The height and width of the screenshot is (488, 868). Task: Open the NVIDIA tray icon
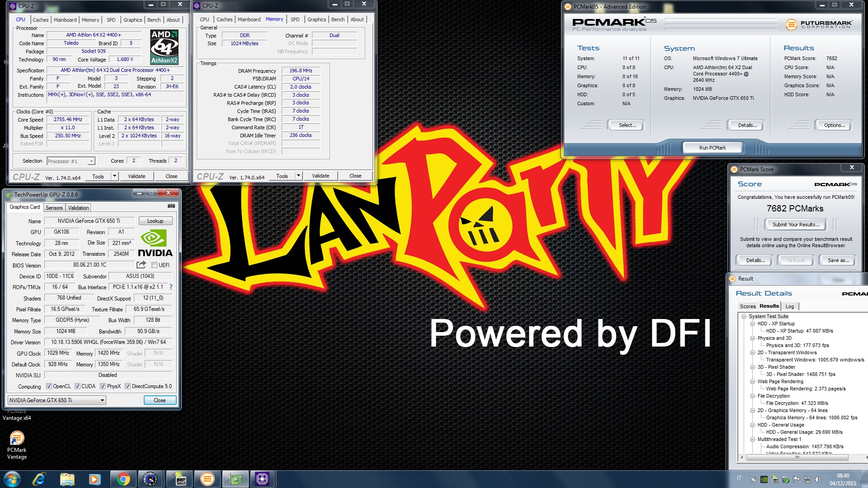764,479
